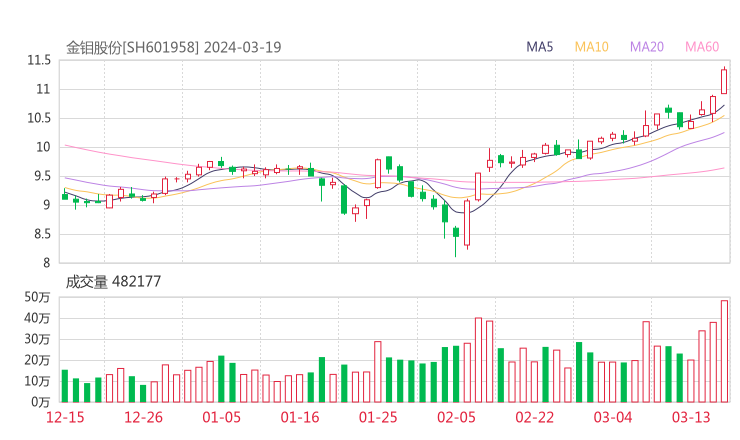740x440 pixels.
Task: Click the 9.5 price axis label
Action: [42, 176]
